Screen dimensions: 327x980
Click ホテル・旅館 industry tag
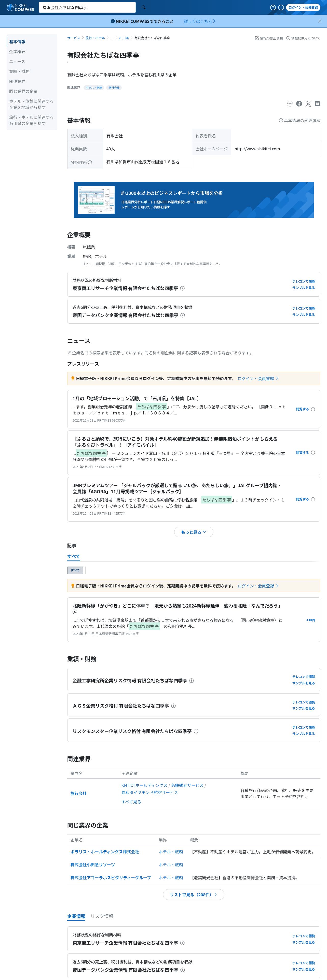point(94,88)
